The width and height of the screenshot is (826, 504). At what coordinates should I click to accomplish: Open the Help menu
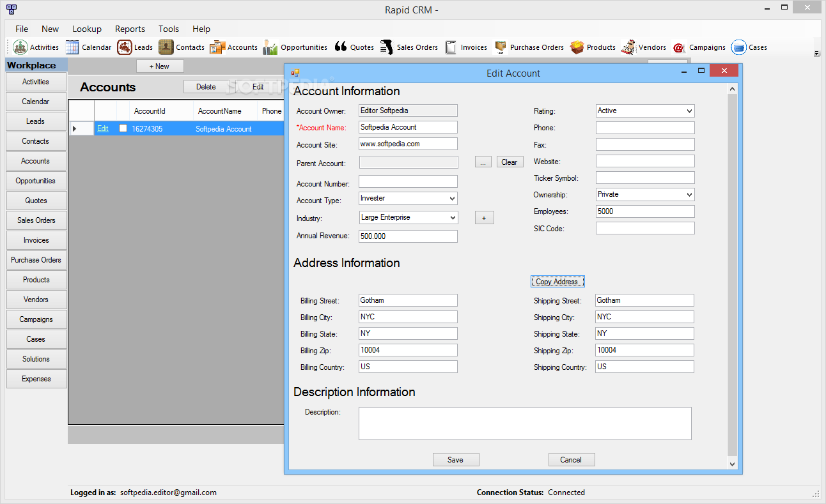pyautogui.click(x=201, y=29)
